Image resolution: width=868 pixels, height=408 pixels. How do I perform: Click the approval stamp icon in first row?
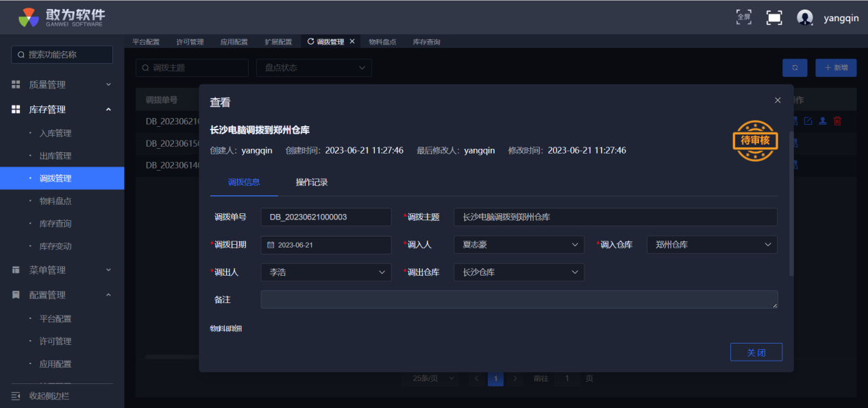tap(823, 121)
